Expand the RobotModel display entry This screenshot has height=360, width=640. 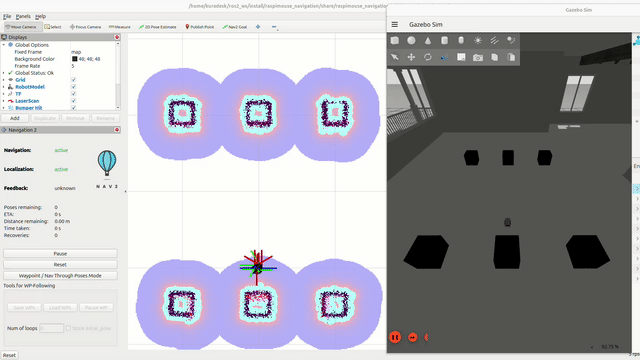(x=4, y=87)
